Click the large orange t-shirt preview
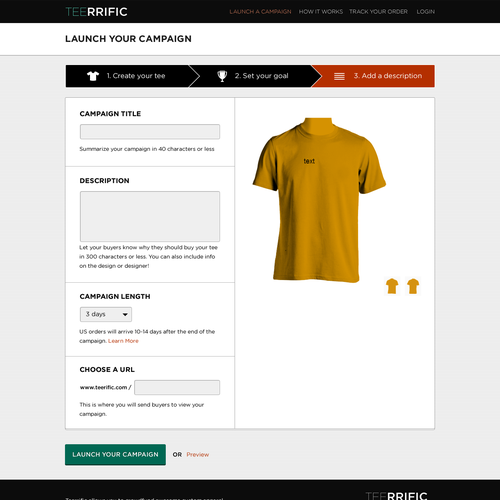The height and width of the screenshot is (500, 500). pos(319,200)
